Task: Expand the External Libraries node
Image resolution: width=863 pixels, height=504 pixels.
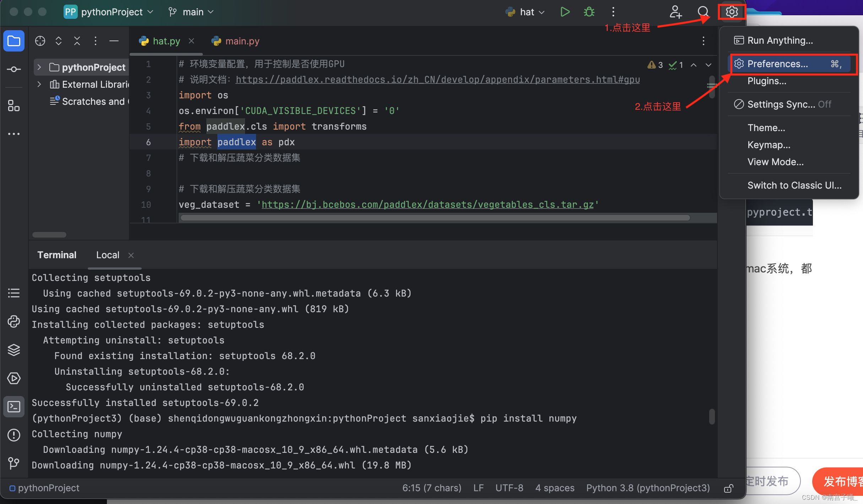Action: 39,84
